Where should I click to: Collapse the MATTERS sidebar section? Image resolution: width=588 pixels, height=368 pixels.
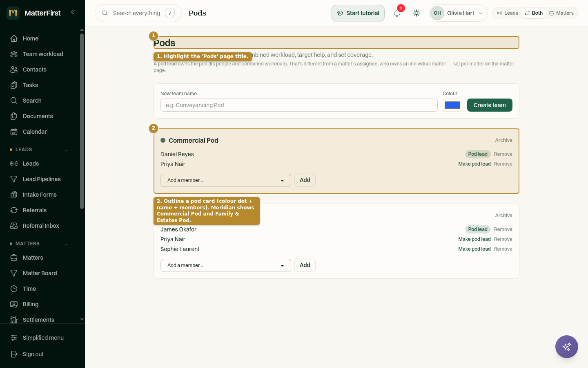[66, 244]
